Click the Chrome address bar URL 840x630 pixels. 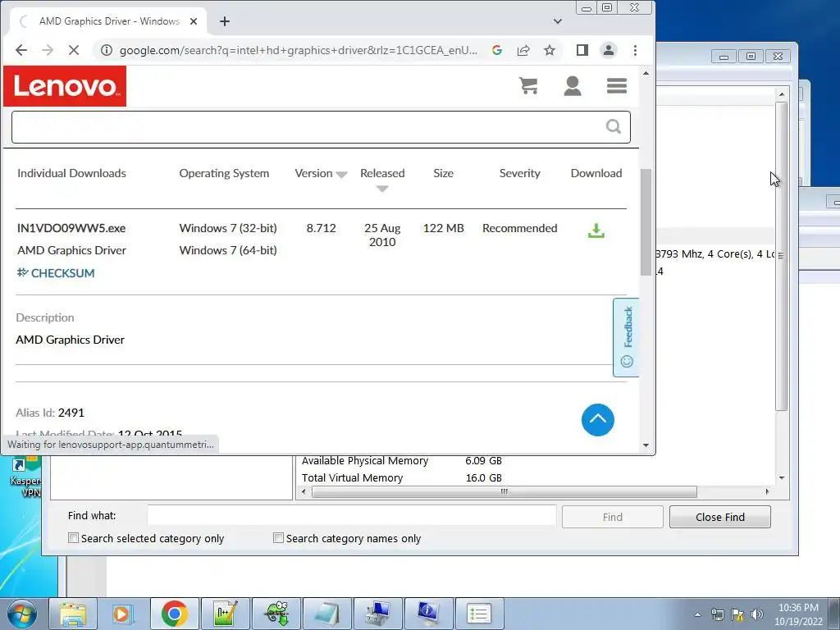(298, 50)
